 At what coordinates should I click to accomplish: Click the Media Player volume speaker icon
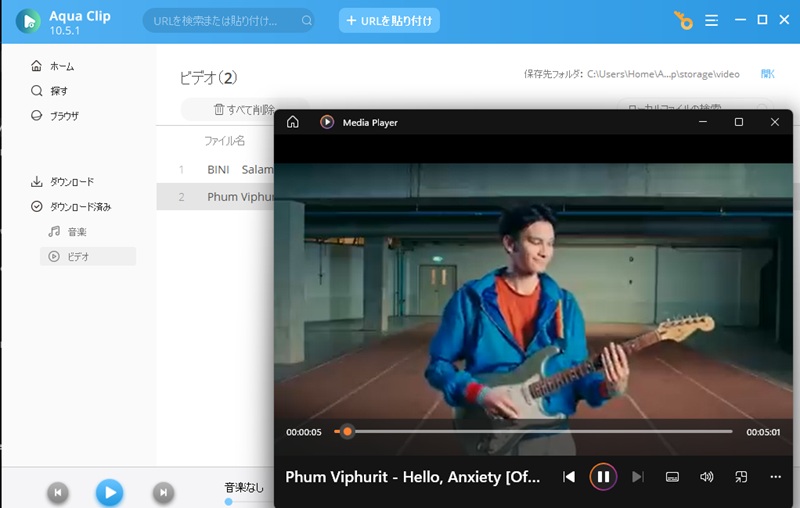[707, 477]
